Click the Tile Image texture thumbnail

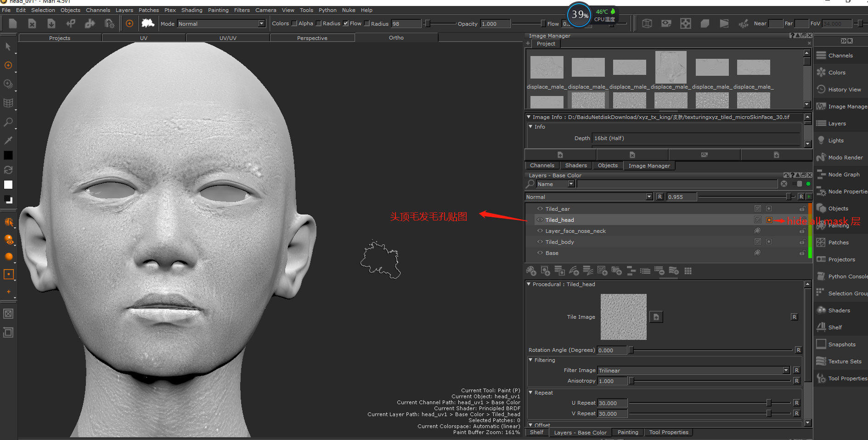624,317
